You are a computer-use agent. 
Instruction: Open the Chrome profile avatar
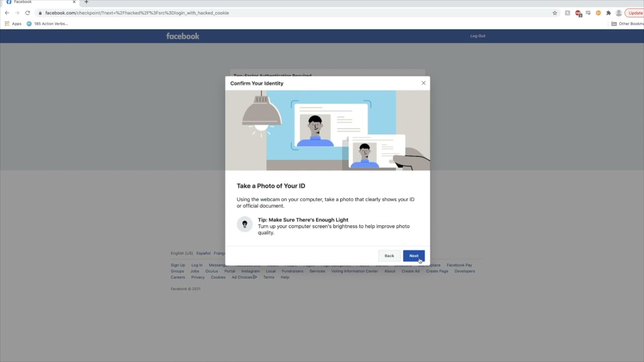(619, 13)
